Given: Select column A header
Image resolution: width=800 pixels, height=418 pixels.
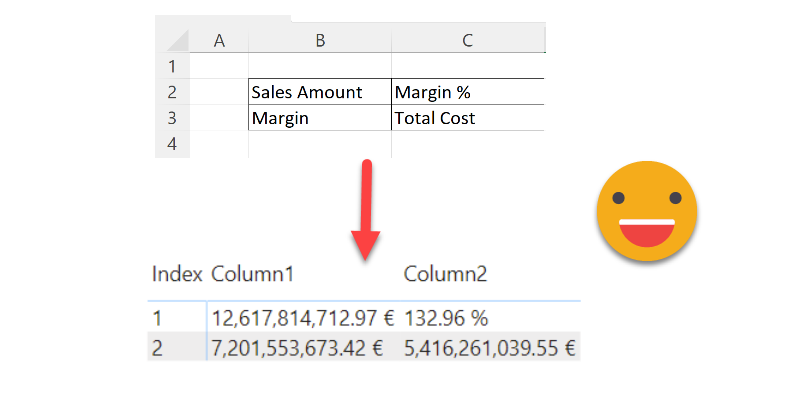Looking at the screenshot, I should pos(219,41).
